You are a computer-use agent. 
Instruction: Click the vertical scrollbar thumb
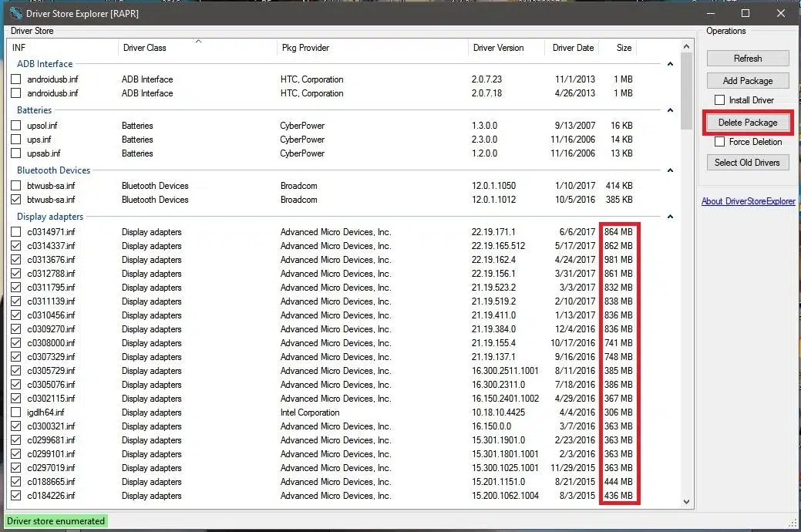(687, 91)
